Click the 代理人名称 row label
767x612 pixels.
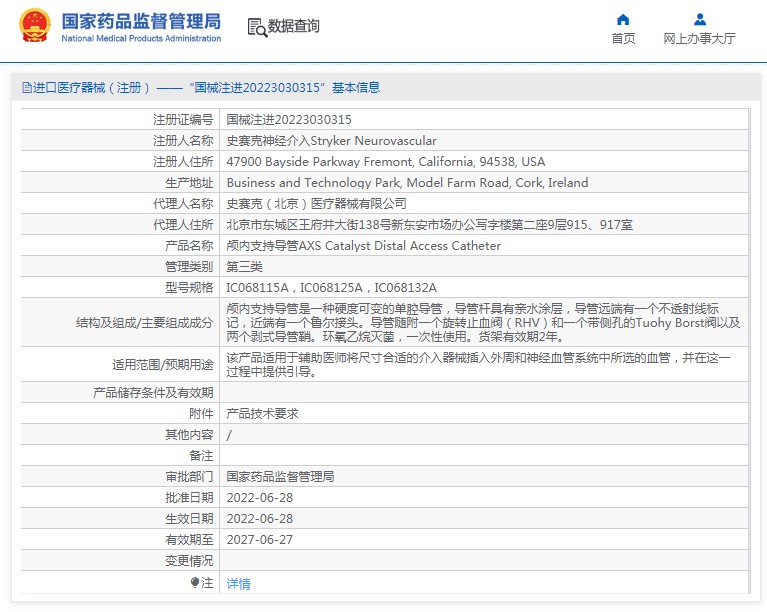(x=183, y=204)
